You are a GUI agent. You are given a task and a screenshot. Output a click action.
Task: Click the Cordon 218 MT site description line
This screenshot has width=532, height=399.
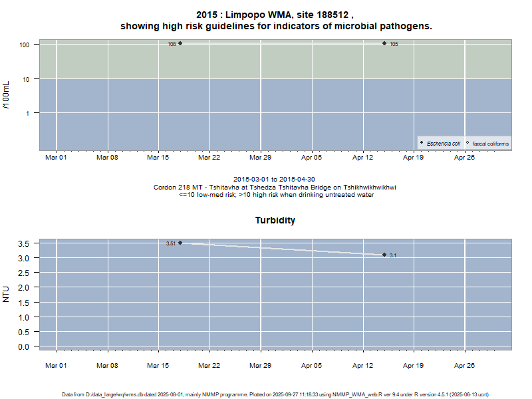(275, 188)
